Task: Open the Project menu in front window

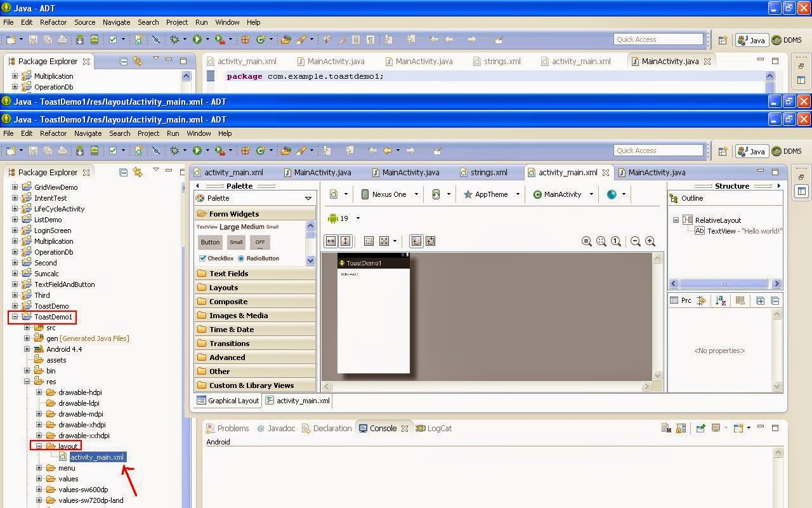Action: [148, 133]
